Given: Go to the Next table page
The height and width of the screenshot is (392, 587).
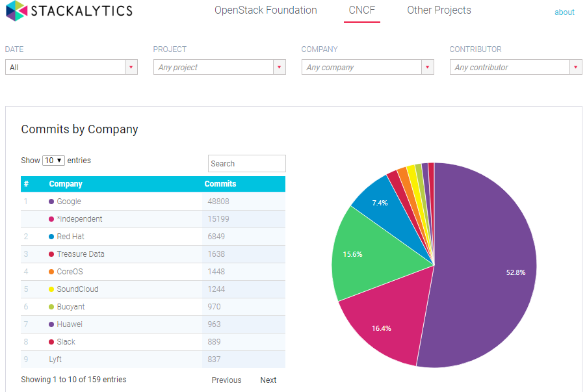Looking at the screenshot, I should [268, 380].
